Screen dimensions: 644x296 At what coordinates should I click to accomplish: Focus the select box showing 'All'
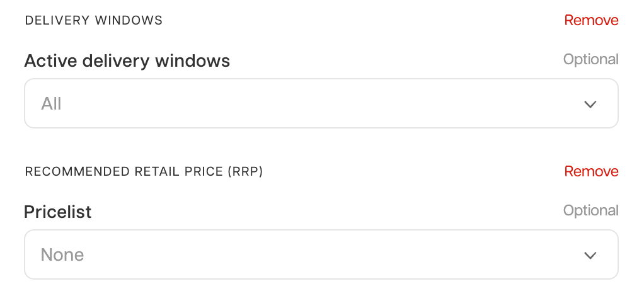tap(321, 103)
